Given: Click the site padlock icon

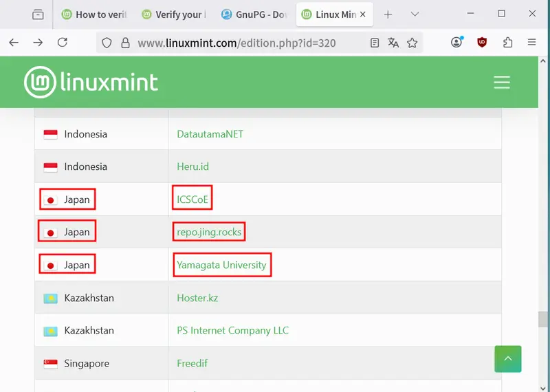Looking at the screenshot, I should 125,43.
